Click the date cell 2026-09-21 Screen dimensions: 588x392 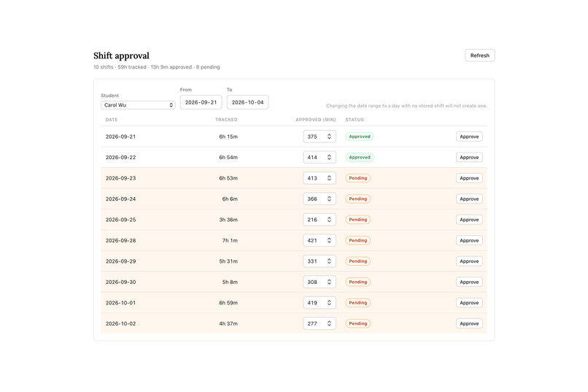(x=121, y=137)
